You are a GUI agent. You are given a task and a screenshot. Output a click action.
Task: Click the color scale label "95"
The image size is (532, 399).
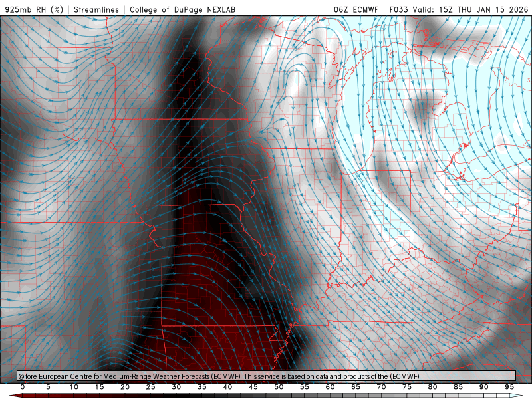[509, 387]
